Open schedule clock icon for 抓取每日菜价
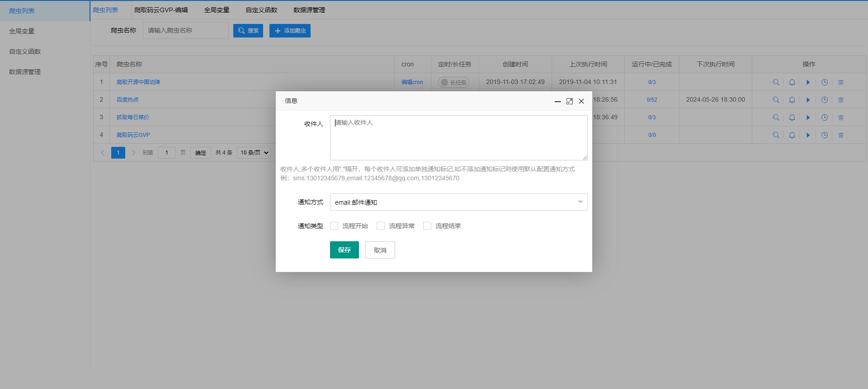This screenshot has width=868, height=389. [x=825, y=117]
